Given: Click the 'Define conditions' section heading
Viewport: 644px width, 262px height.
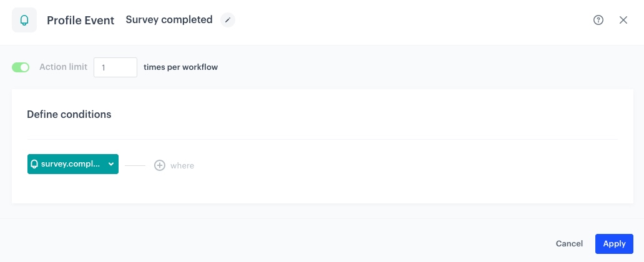Looking at the screenshot, I should (x=69, y=114).
